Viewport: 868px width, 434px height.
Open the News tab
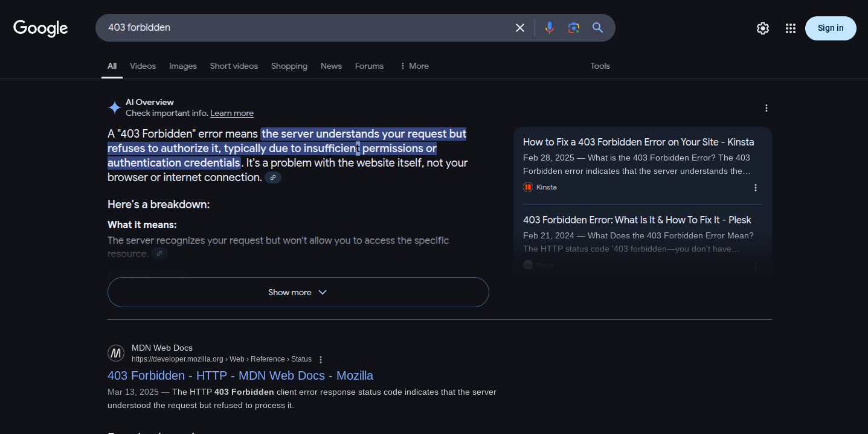(x=331, y=66)
